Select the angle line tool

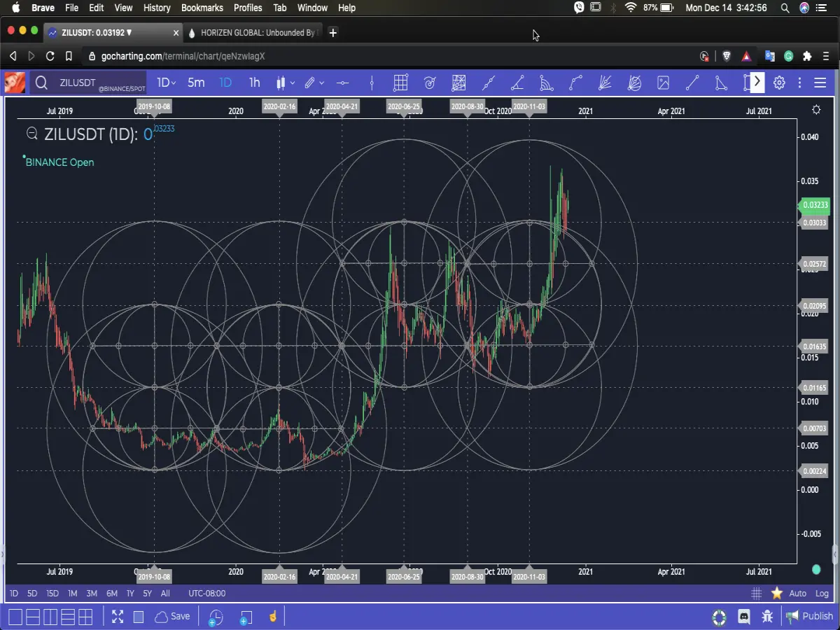tap(517, 83)
